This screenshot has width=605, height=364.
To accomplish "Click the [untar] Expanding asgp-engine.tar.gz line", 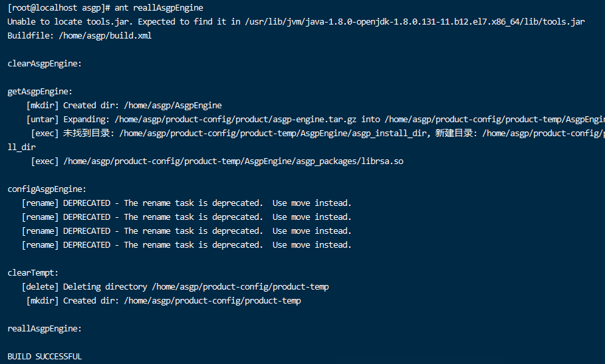I will click(x=315, y=119).
